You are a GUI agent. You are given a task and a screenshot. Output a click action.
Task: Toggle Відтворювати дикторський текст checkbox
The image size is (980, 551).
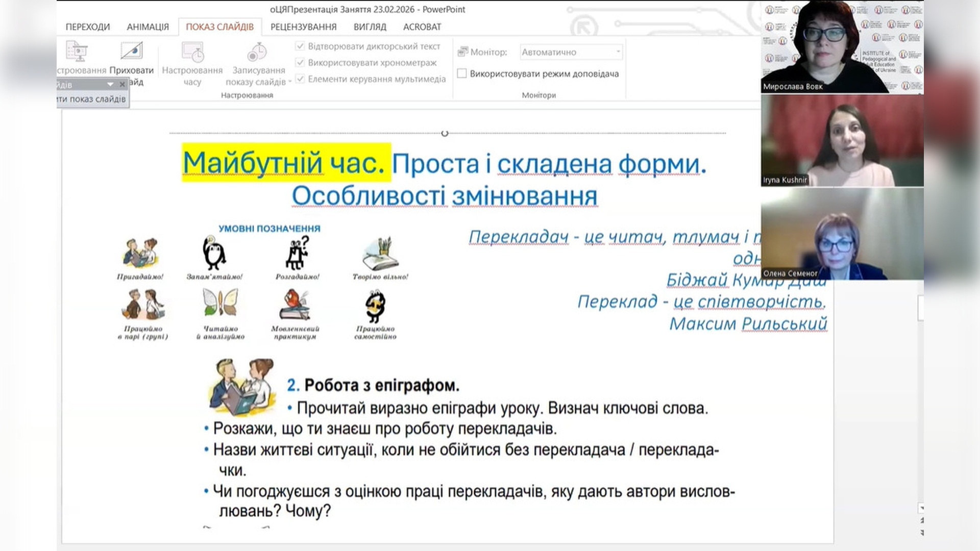click(300, 46)
